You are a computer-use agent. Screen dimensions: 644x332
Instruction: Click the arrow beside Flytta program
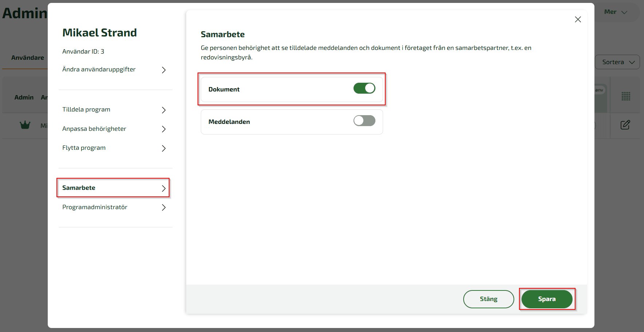[163, 148]
